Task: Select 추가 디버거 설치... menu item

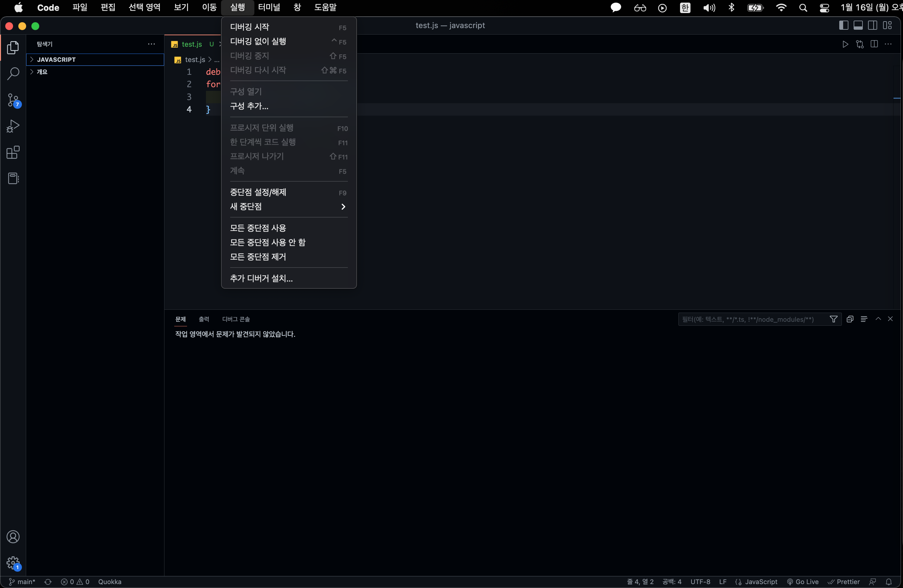Action: 288,278
